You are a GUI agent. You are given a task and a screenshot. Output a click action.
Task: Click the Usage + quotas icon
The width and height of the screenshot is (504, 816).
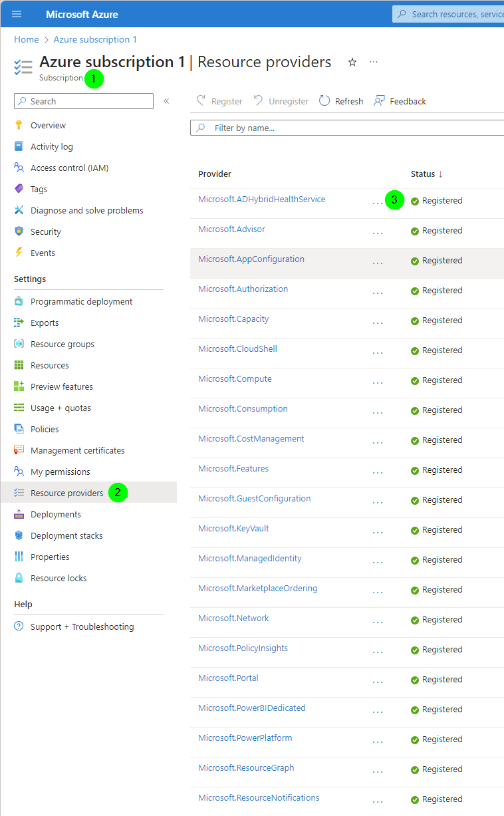click(19, 408)
